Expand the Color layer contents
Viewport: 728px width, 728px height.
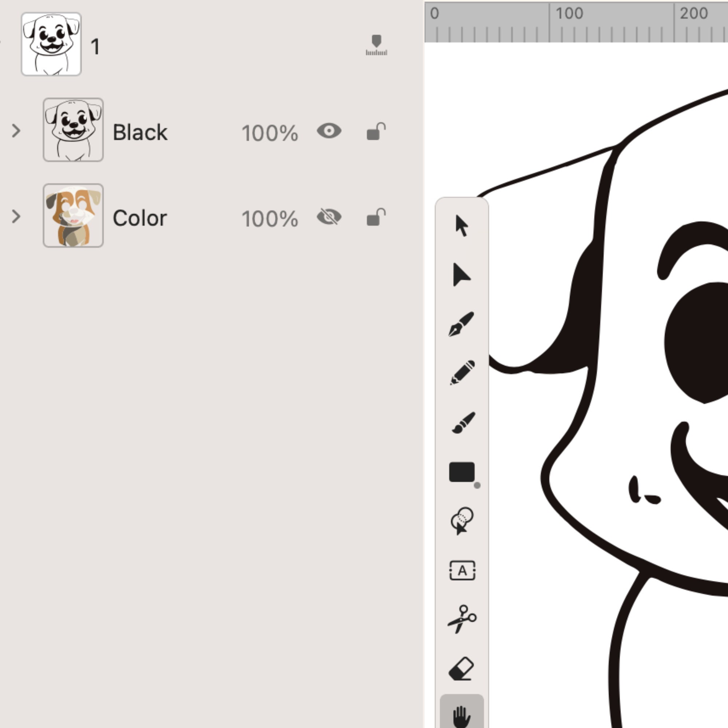16,217
